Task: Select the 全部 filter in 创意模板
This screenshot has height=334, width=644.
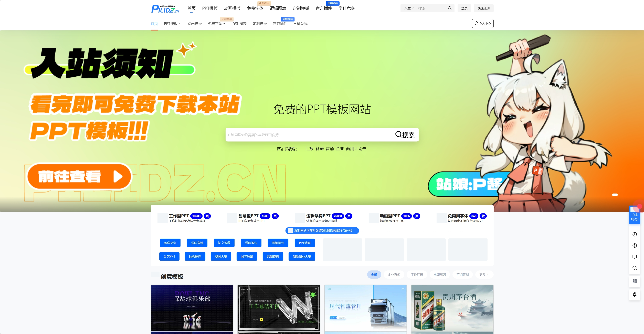Action: point(374,275)
